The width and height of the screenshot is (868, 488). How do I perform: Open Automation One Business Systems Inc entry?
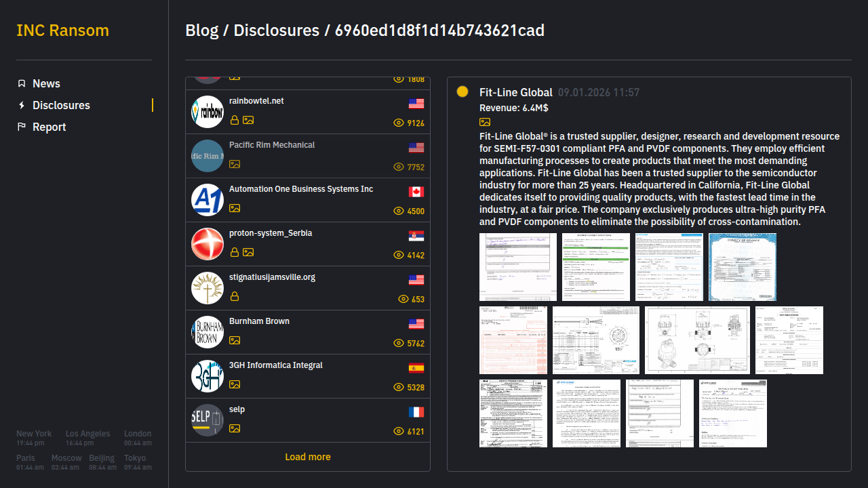pyautogui.click(x=308, y=200)
